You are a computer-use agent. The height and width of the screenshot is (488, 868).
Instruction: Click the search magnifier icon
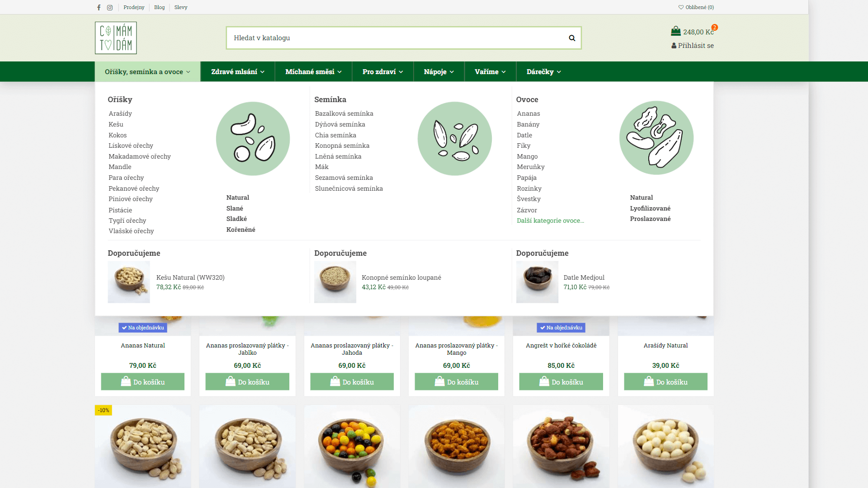pyautogui.click(x=572, y=38)
